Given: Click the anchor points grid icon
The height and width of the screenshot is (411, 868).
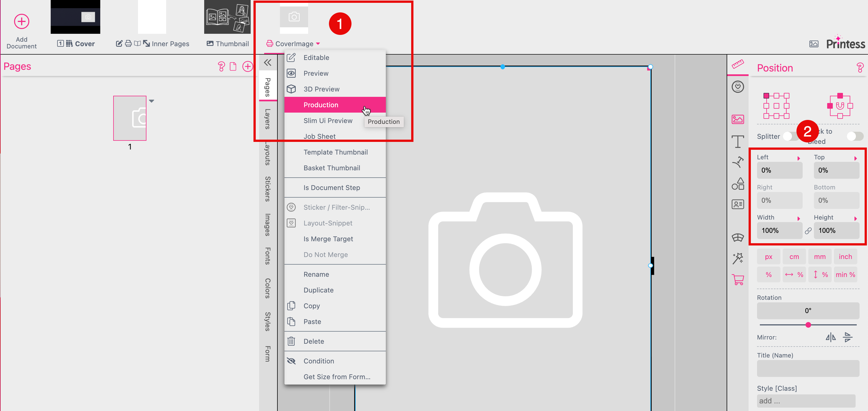Looking at the screenshot, I should (776, 106).
